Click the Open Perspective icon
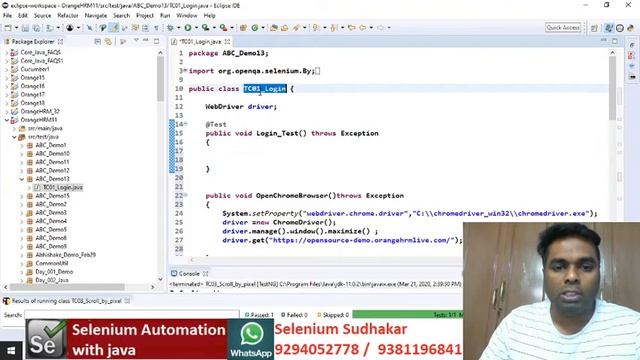This screenshot has width=640, height=360. tap(594, 28)
